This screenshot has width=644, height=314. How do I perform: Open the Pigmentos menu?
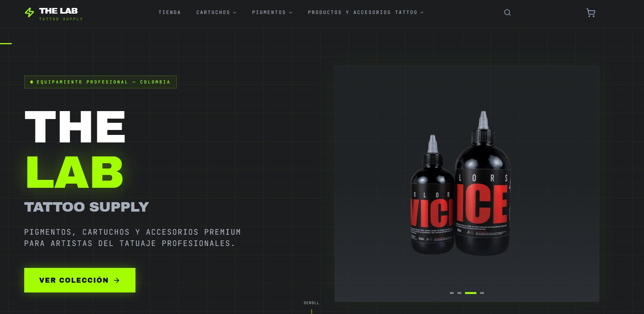pos(272,12)
